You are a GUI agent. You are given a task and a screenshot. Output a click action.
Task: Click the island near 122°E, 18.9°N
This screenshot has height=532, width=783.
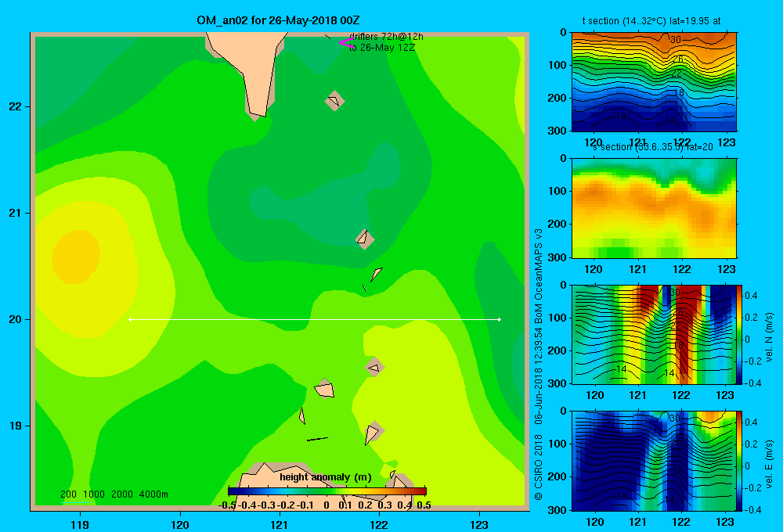[x=373, y=432]
